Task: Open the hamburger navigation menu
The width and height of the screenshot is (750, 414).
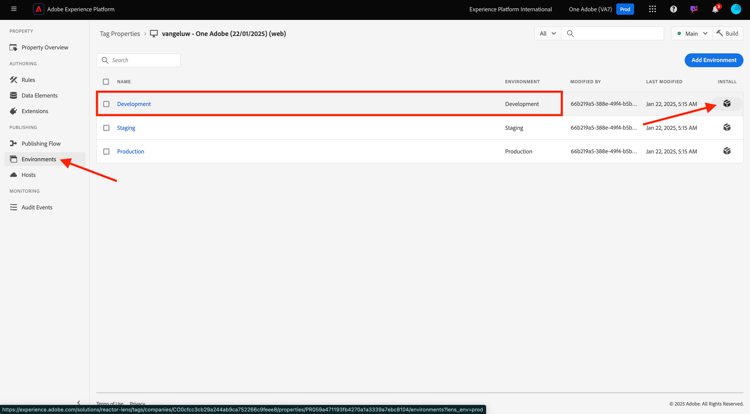Action: coord(13,9)
